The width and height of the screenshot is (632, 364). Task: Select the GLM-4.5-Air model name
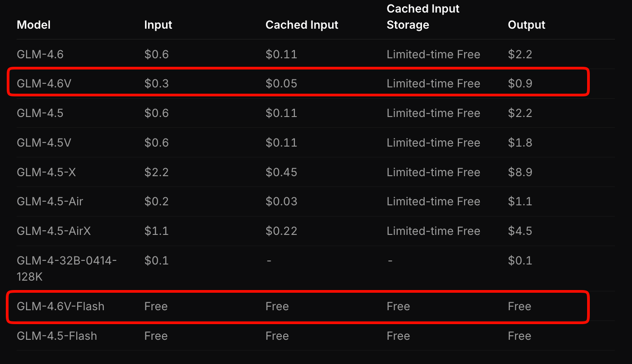click(50, 201)
